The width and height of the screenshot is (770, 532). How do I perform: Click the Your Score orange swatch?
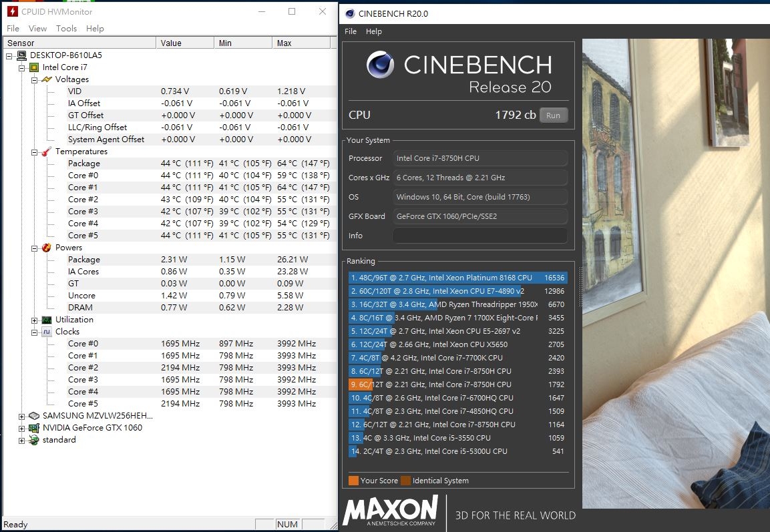tap(353, 481)
